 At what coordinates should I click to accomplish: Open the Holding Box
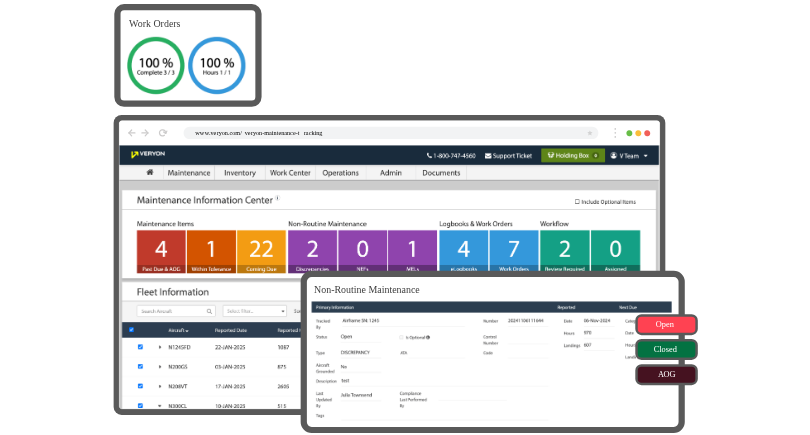(572, 155)
